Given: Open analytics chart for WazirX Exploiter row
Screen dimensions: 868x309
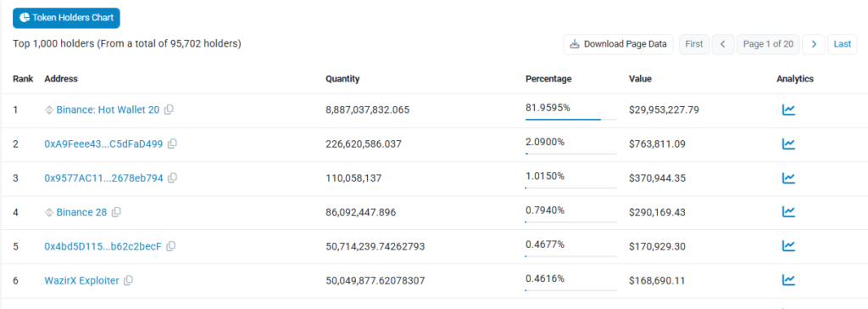Looking at the screenshot, I should [x=788, y=280].
